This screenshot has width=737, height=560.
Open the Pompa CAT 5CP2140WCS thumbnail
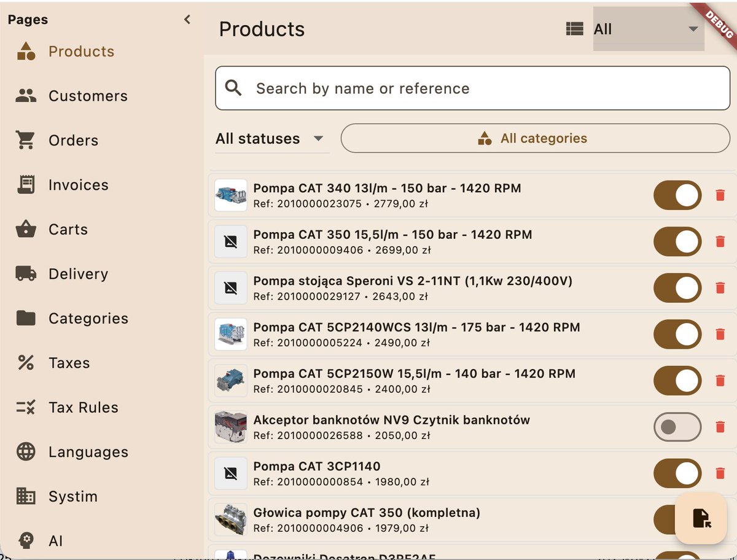tap(231, 334)
